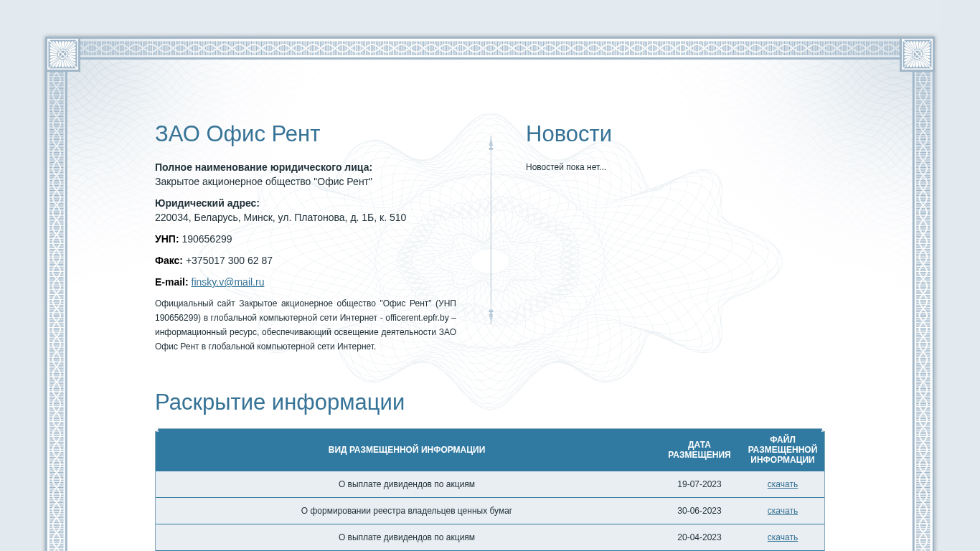980x551 pixels.
Task: Download the 30-06-2023 registry formation file
Action: (x=782, y=511)
